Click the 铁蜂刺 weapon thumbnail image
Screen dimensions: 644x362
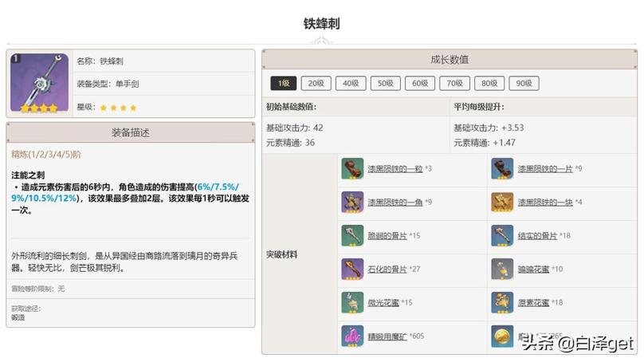point(39,84)
